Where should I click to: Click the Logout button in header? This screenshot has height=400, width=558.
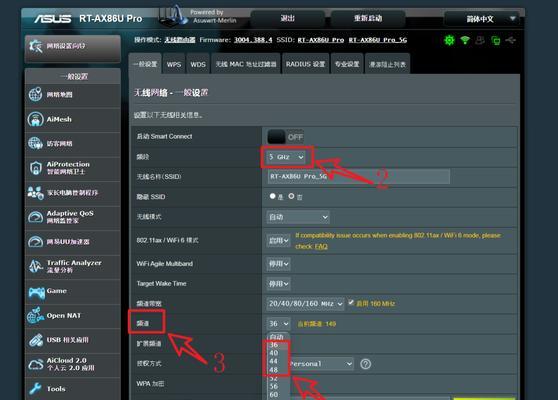click(x=288, y=19)
